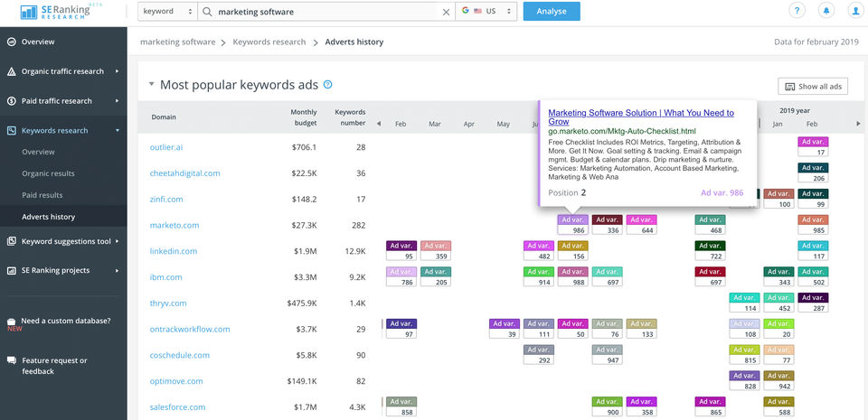Click the info icon beside Most popular keywords ads

pyautogui.click(x=328, y=85)
